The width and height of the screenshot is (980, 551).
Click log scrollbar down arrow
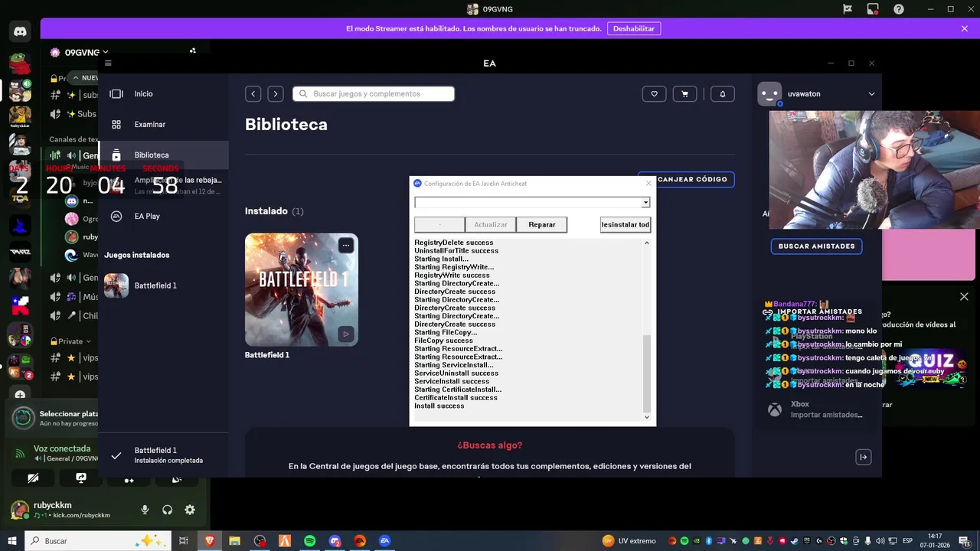[647, 417]
